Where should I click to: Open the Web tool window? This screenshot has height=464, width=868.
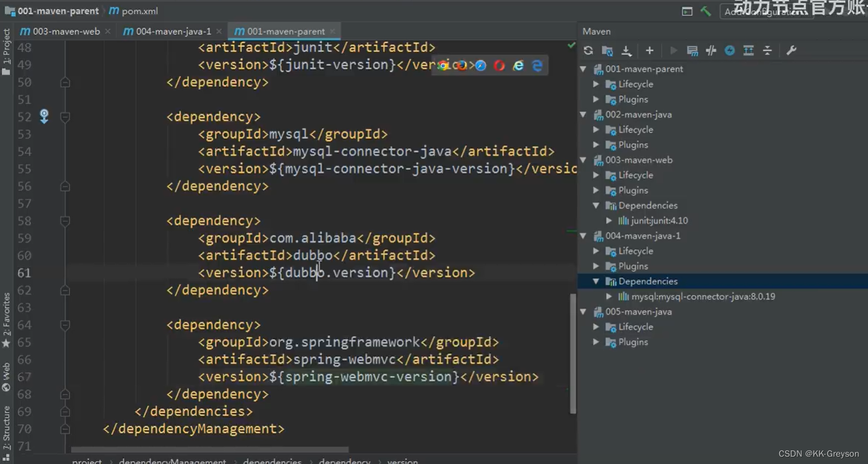(x=6, y=377)
